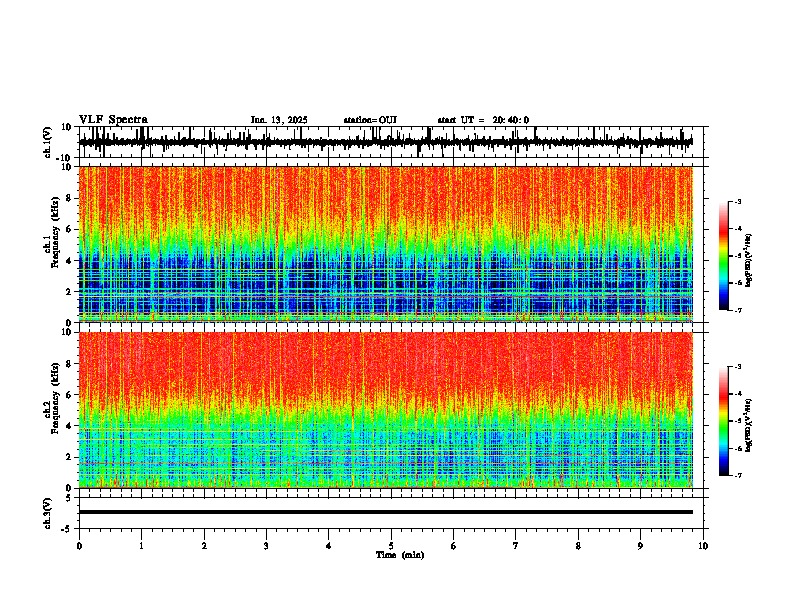Click time axis tick label "10"
Image resolution: width=792 pixels, height=612 pixels.
(x=703, y=546)
